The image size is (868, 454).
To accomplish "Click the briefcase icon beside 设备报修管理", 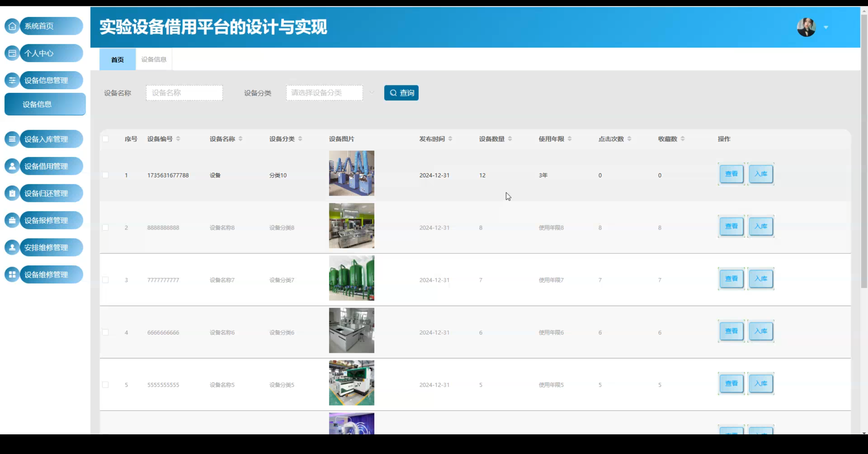I will (12, 220).
